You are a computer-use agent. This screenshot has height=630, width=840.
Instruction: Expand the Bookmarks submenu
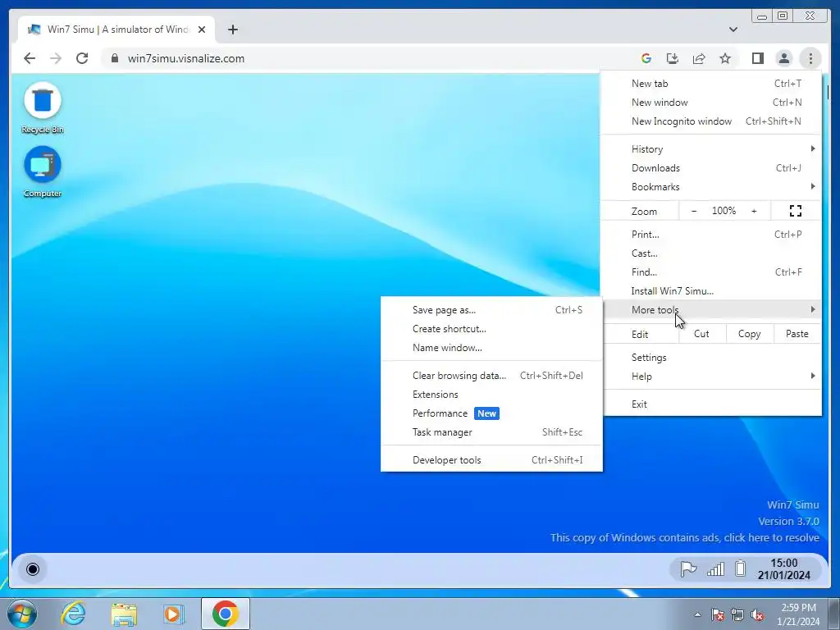pos(710,186)
